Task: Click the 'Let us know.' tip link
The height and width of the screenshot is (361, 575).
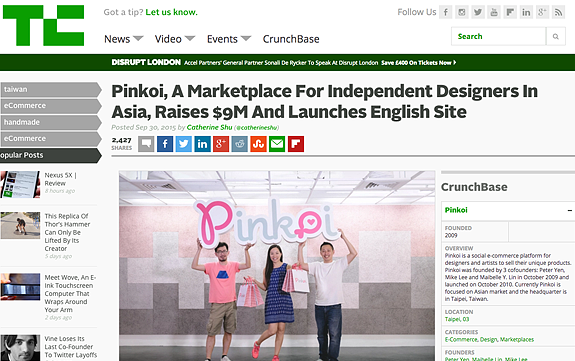Action: point(171,12)
